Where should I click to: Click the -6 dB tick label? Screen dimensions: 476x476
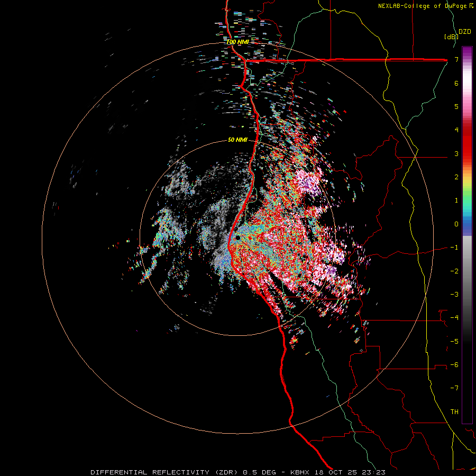(x=454, y=365)
